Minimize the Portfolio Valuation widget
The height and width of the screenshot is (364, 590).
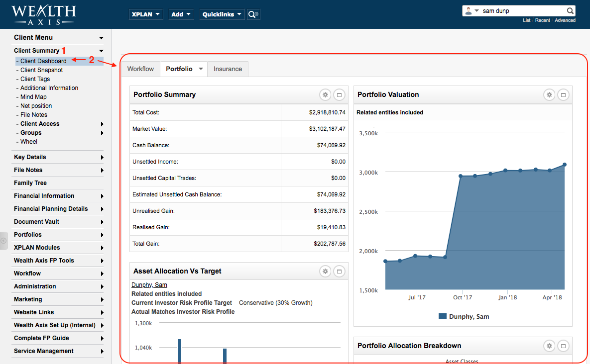coord(563,94)
